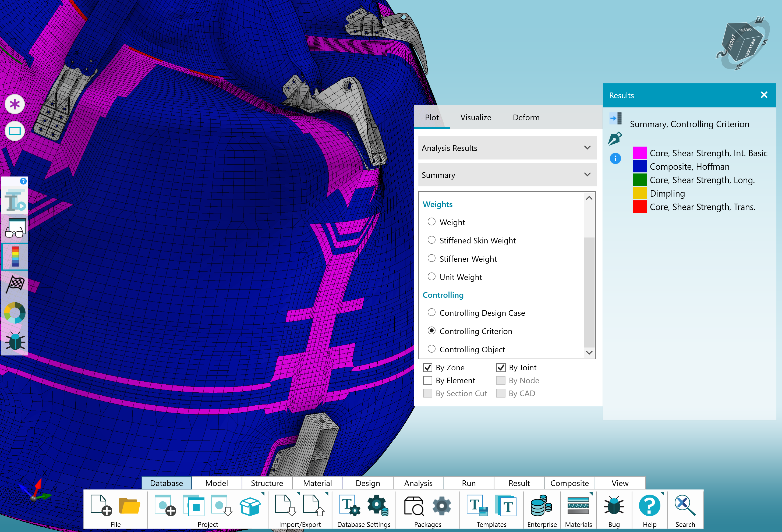Click the database gear icon in Database Settings
The width and height of the screenshot is (782, 532).
tap(377, 505)
